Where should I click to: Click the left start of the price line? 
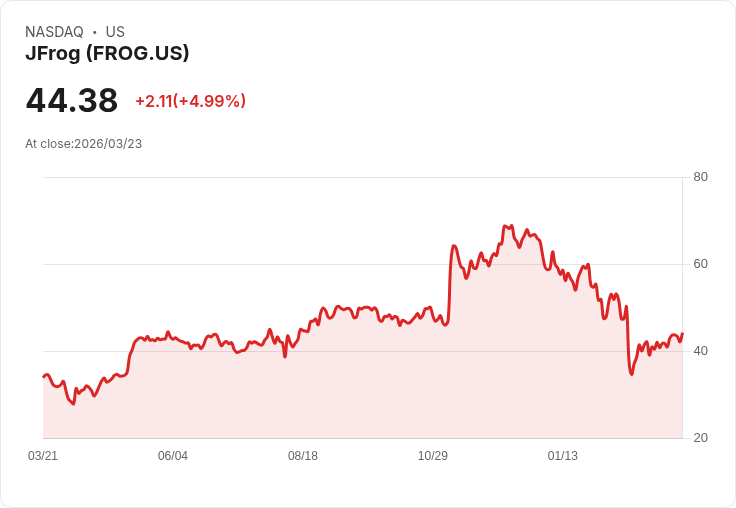(x=44, y=376)
